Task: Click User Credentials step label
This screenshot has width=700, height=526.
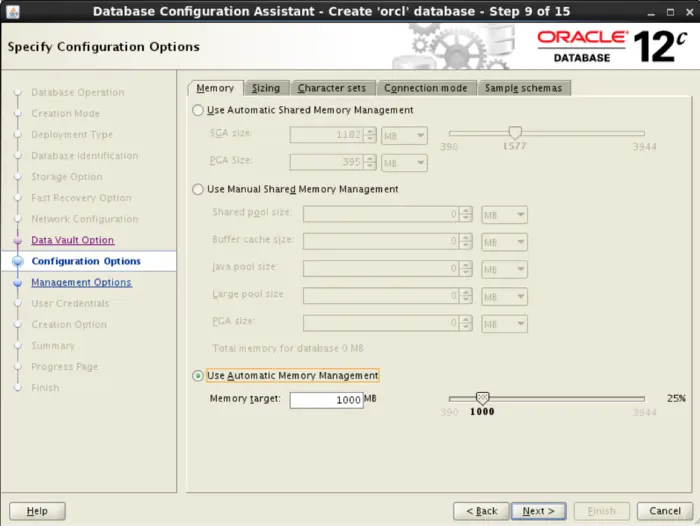Action: pos(70,304)
